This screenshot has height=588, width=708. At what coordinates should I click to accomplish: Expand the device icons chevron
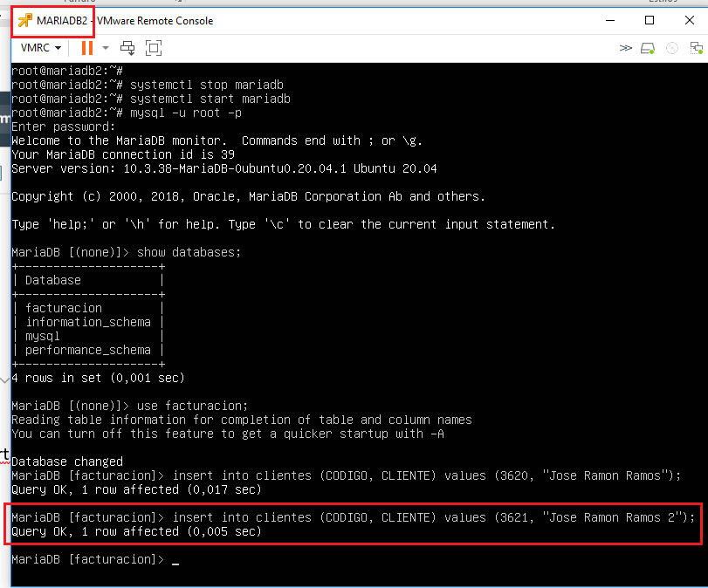point(625,48)
